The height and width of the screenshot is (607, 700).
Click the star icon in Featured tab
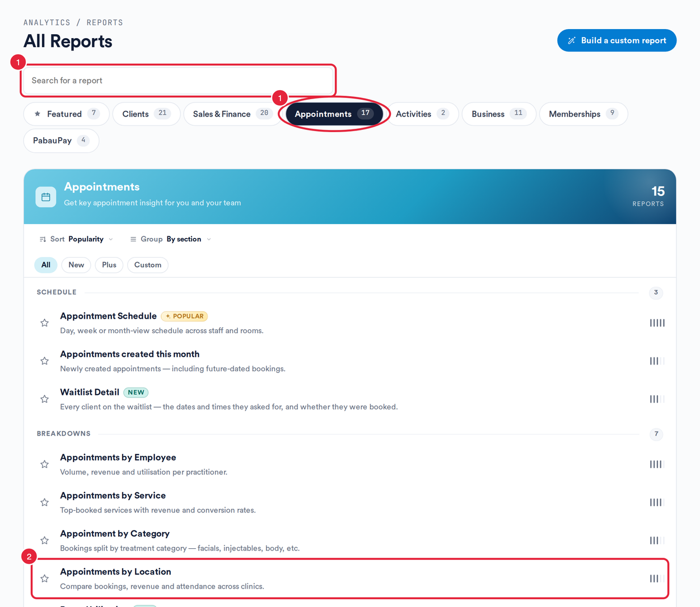pyautogui.click(x=38, y=114)
